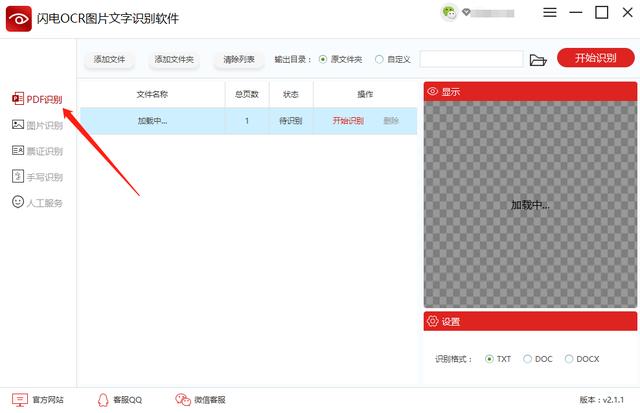Click the page count cell showing 1
The height and width of the screenshot is (413, 640).
coord(247,121)
